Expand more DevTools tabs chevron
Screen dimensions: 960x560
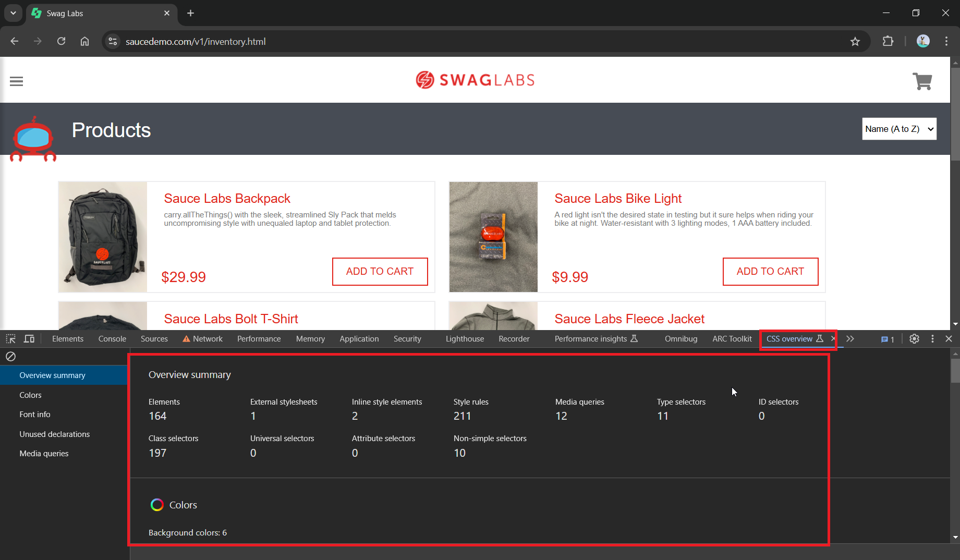850,339
